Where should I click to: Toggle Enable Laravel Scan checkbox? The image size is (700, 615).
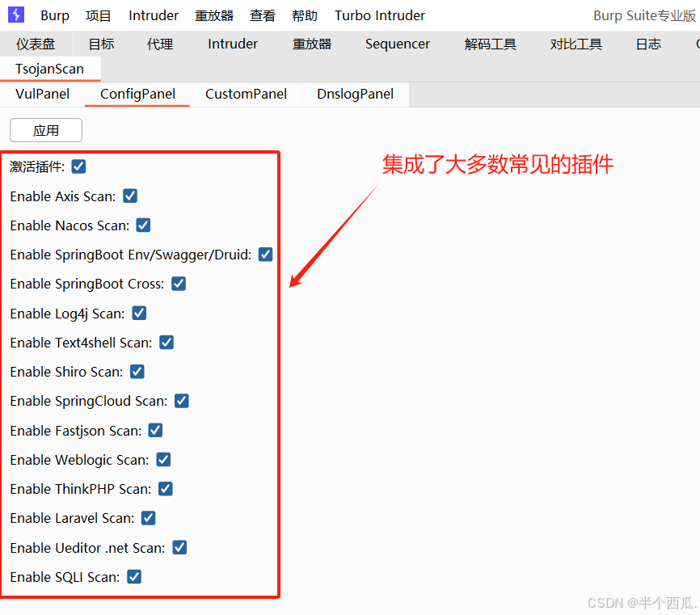(x=148, y=518)
